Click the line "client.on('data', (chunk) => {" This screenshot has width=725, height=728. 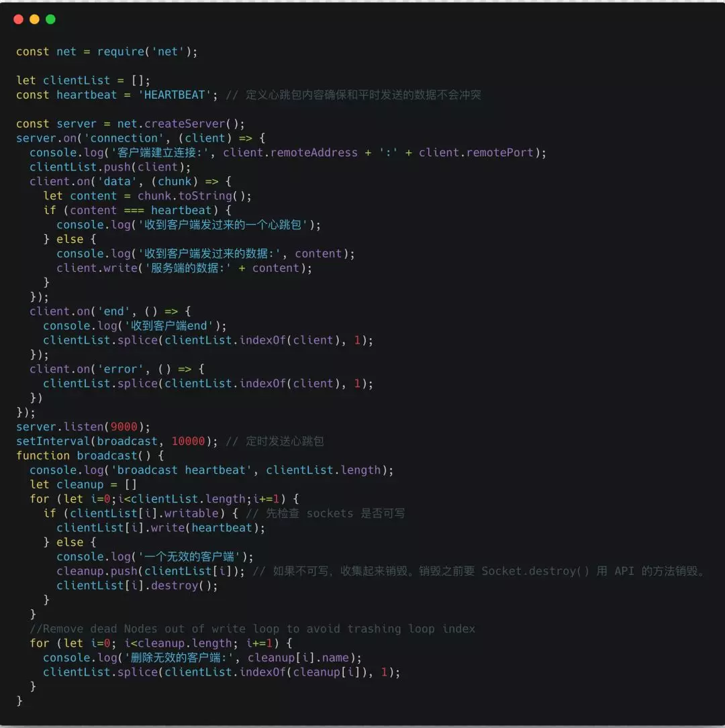pyautogui.click(x=130, y=181)
